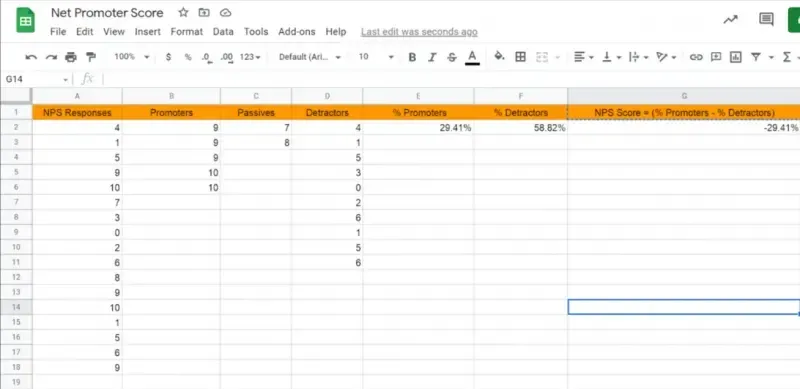Click the Borders grid icon

tap(520, 57)
